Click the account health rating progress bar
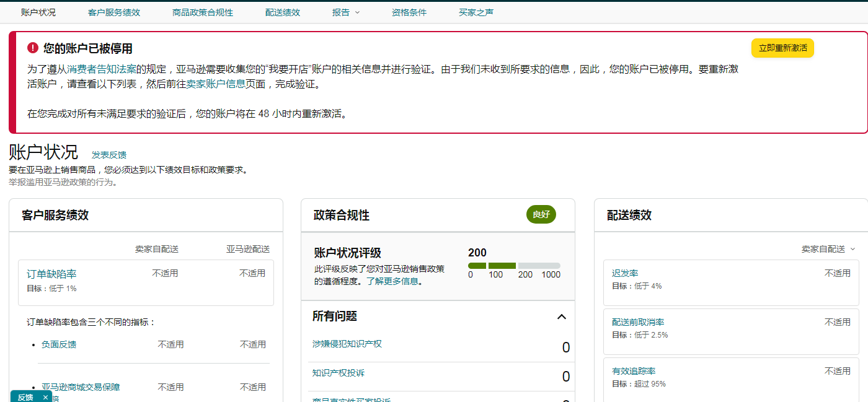The width and height of the screenshot is (868, 402). (514, 266)
